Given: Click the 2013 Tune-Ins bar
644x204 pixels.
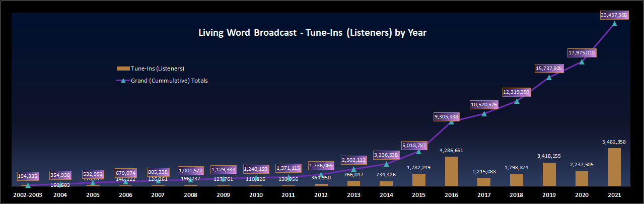Looking at the screenshot, I should (x=353, y=183).
